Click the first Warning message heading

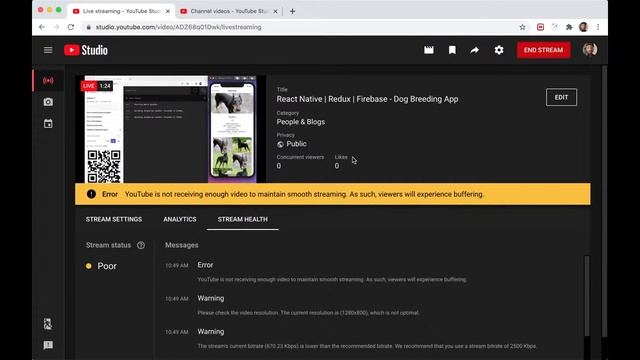pos(211,298)
